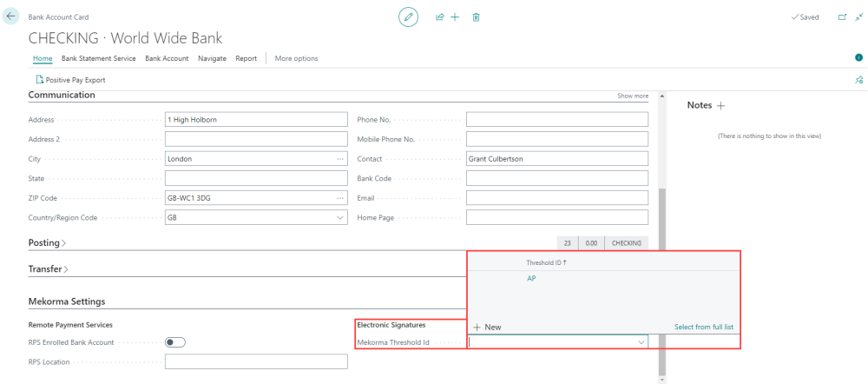Click Positive Pay Export
Screen dimensions: 868x384
[x=70, y=80]
